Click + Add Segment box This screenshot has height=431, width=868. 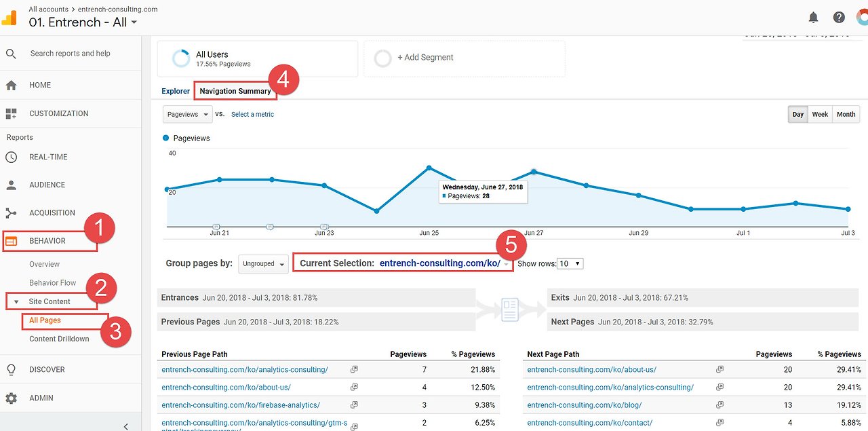point(465,58)
